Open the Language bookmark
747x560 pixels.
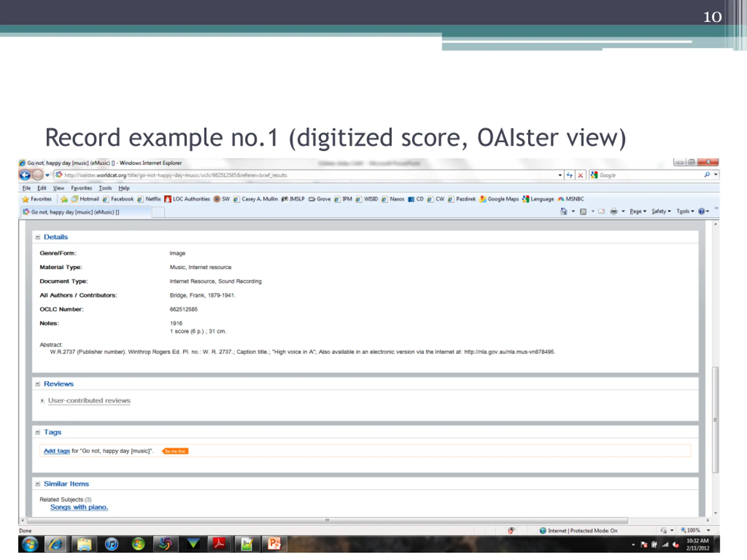pyautogui.click(x=538, y=199)
